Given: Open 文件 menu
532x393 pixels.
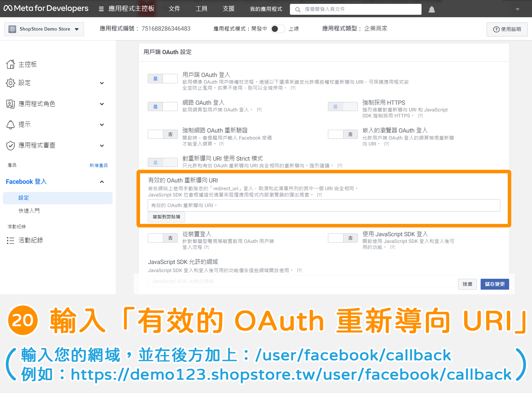Looking at the screenshot, I should [x=174, y=9].
